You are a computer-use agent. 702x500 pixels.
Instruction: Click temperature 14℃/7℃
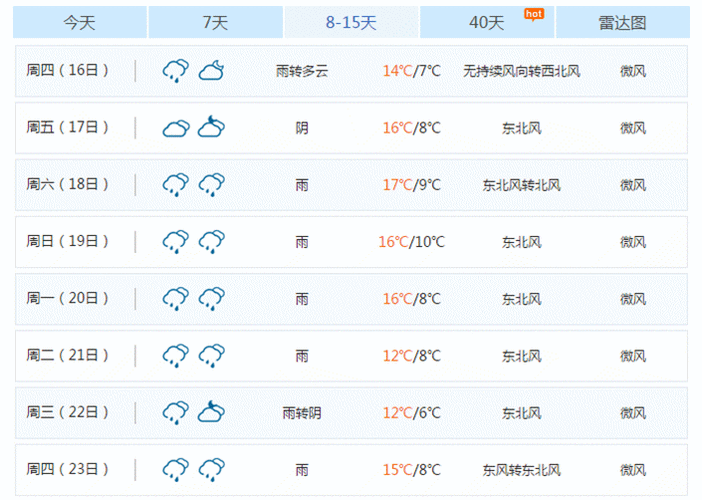point(411,71)
